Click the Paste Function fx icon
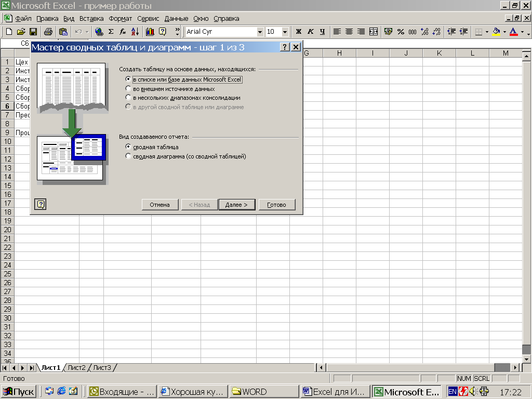 (x=123, y=32)
